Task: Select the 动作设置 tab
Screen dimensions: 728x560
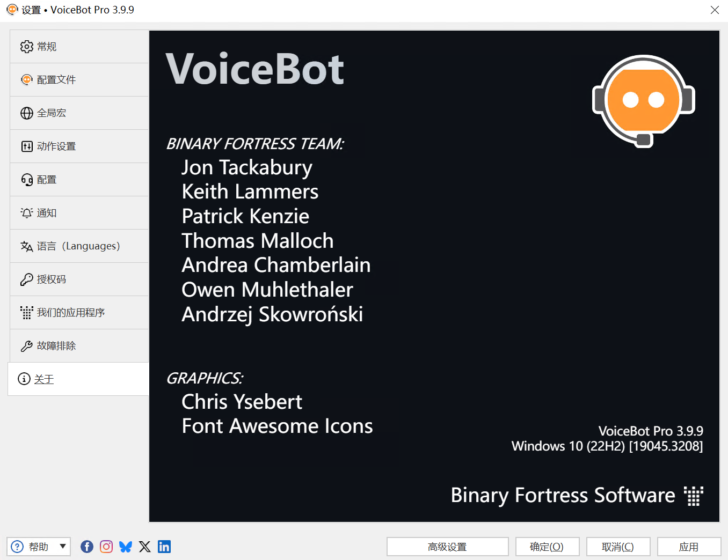Action: [79, 146]
